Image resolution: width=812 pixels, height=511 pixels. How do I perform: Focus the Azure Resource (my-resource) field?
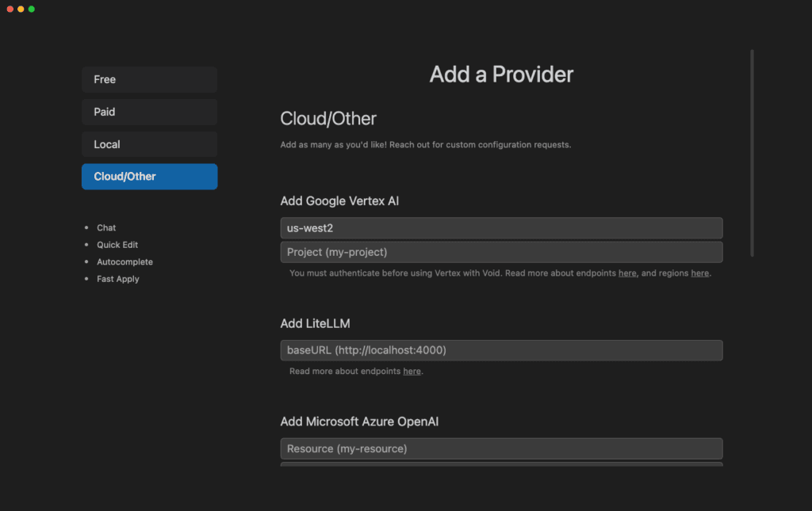pos(501,448)
